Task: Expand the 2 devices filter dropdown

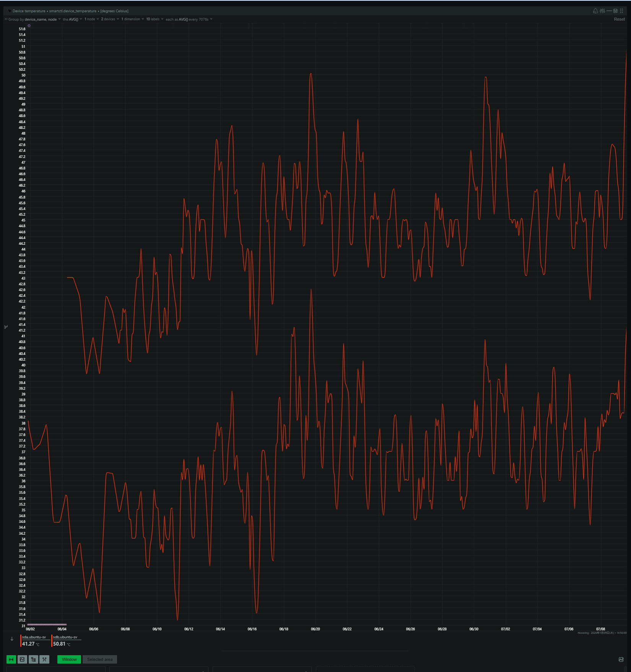Action: (x=110, y=19)
